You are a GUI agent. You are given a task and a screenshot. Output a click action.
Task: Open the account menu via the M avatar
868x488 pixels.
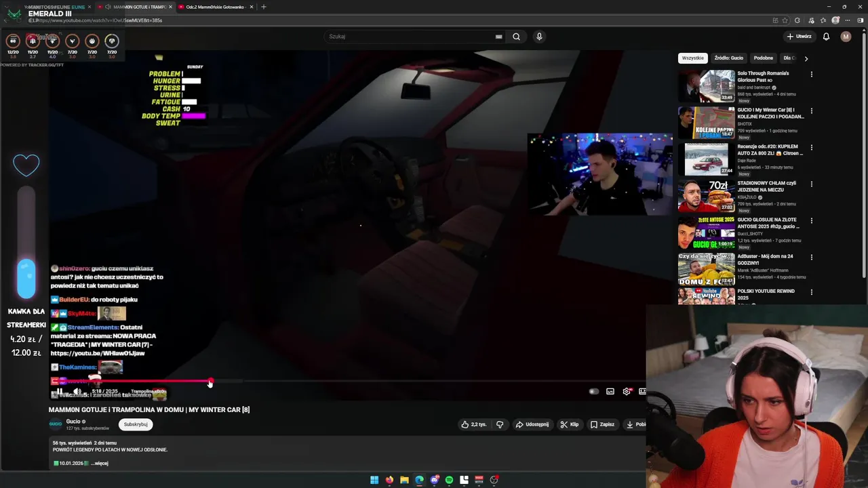(846, 37)
